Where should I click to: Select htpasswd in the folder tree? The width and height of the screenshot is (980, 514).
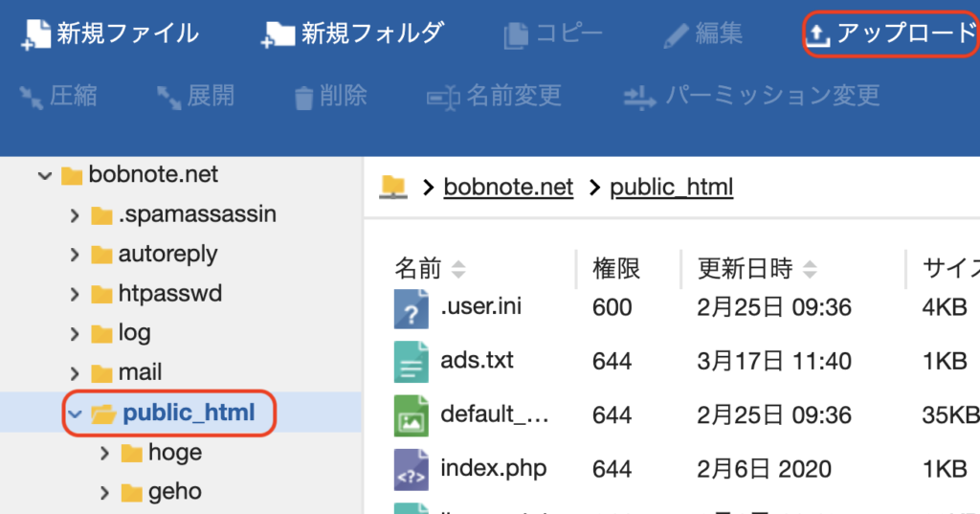pyautogui.click(x=170, y=293)
